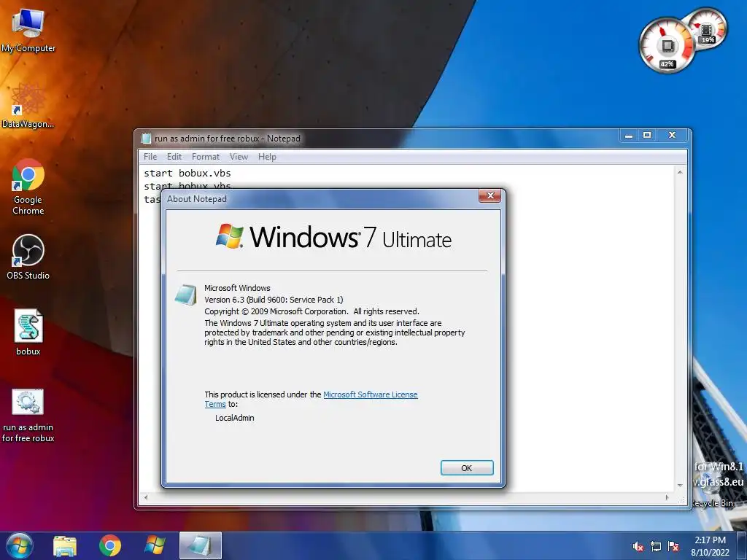Select the bobux script file icon
This screenshot has height=560, width=747.
click(28, 332)
